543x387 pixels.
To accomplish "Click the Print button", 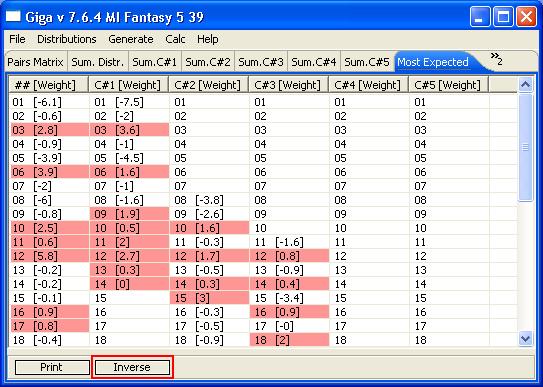I will (x=52, y=367).
